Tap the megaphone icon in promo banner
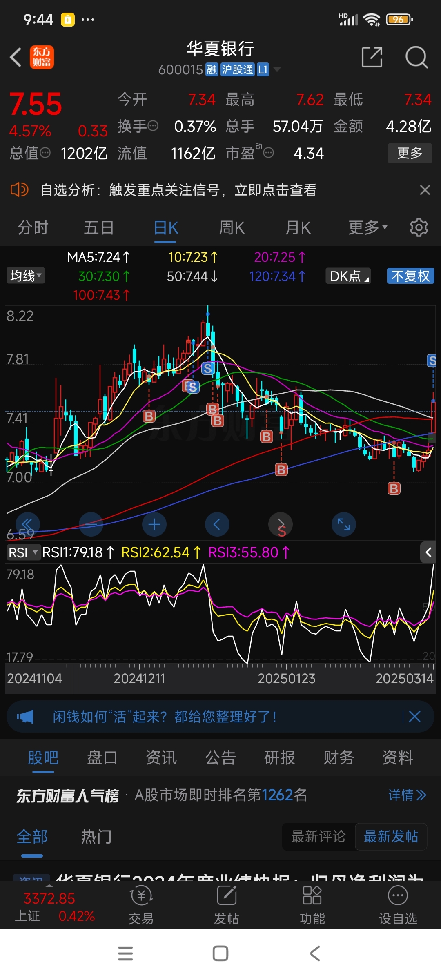Screen dimensions: 441x980 [25, 717]
